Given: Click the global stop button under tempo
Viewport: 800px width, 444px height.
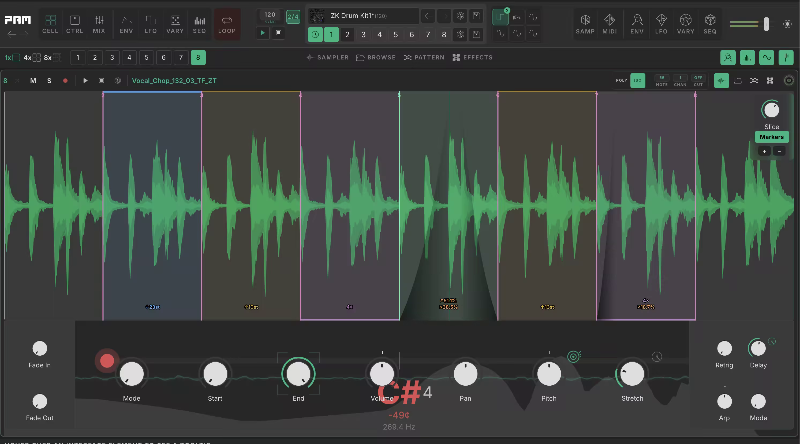Looking at the screenshot, I should click(x=278, y=33).
